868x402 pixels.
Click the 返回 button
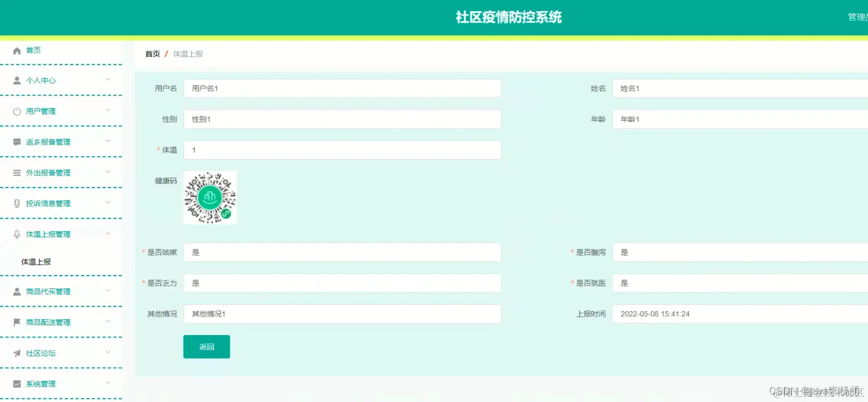pyautogui.click(x=207, y=347)
